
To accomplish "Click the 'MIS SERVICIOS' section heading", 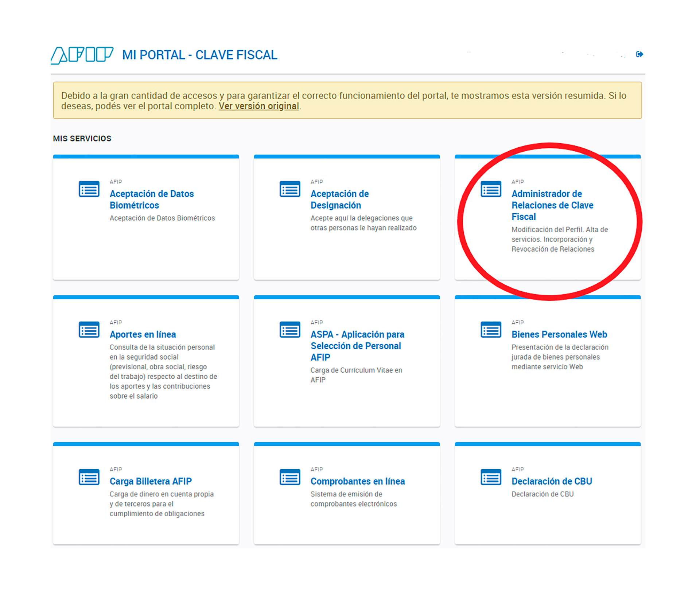I will tap(82, 139).
